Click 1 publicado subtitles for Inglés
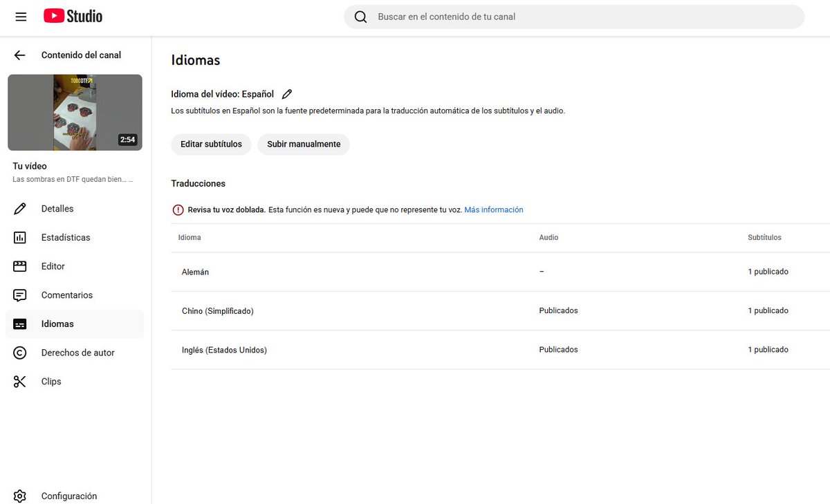Screen dimensions: 830x504 point(768,350)
